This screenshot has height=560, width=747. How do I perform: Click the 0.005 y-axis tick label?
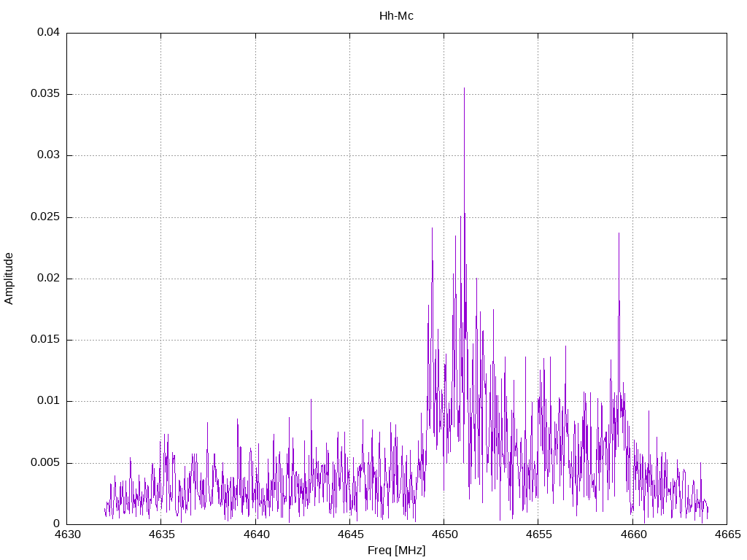point(46,463)
